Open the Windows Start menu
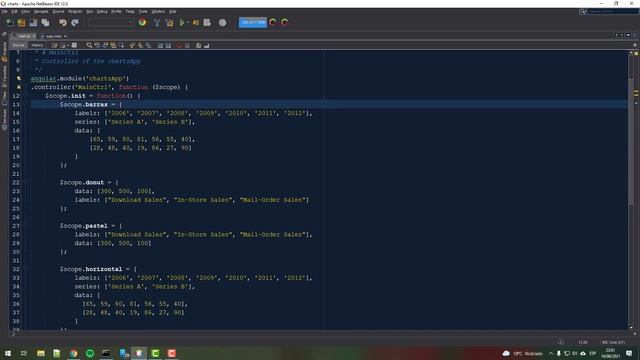This screenshot has height=360, width=640. pos(8,353)
